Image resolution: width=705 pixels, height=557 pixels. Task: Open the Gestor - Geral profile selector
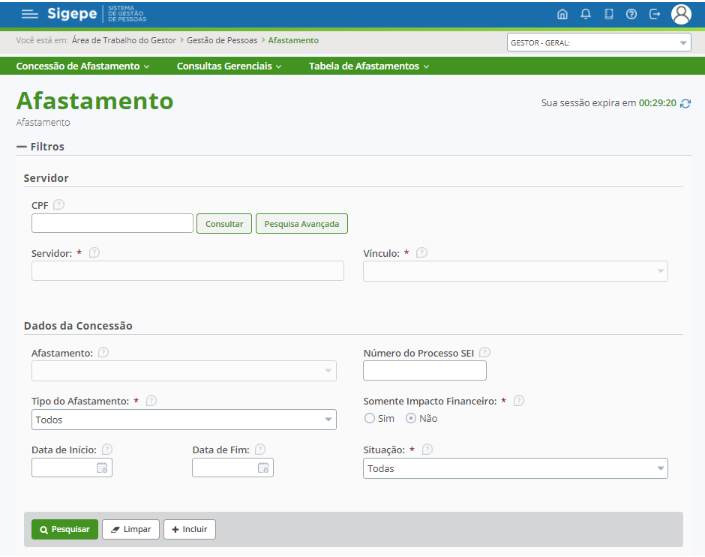(x=599, y=43)
